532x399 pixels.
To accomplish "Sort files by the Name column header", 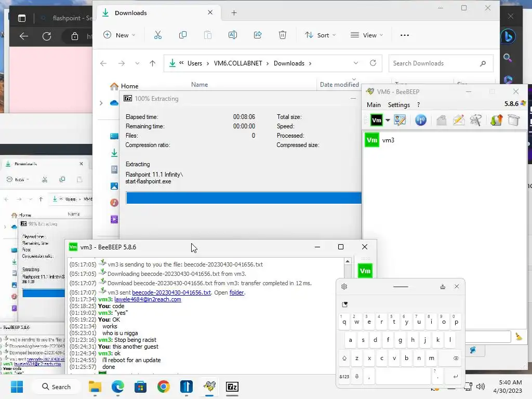I will click(199, 85).
